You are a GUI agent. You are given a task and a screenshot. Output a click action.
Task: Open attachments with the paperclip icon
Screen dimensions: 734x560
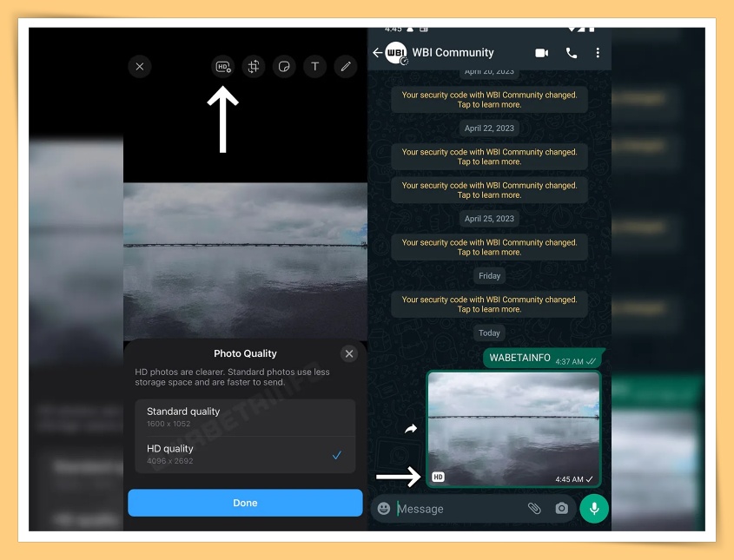[x=534, y=508]
